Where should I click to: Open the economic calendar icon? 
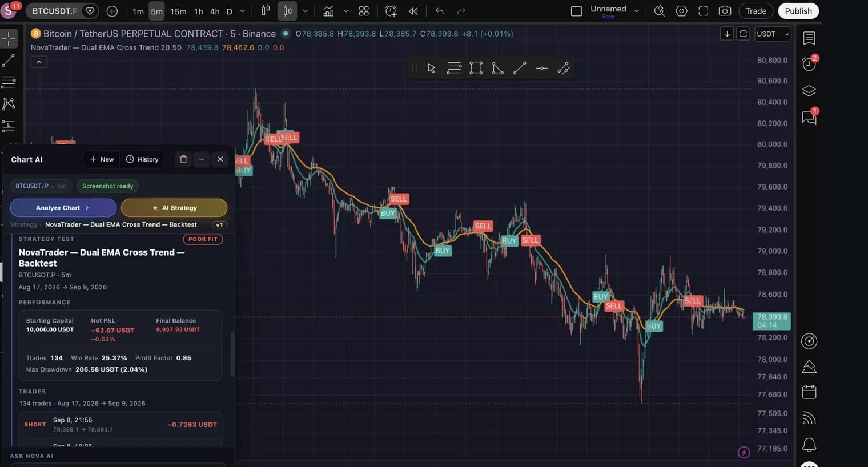[x=809, y=392]
